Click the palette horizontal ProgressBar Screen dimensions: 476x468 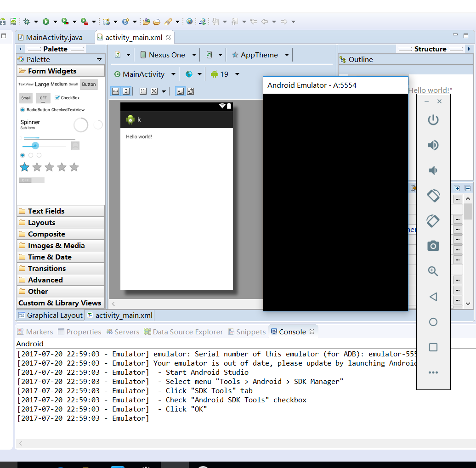pyautogui.click(x=49, y=139)
